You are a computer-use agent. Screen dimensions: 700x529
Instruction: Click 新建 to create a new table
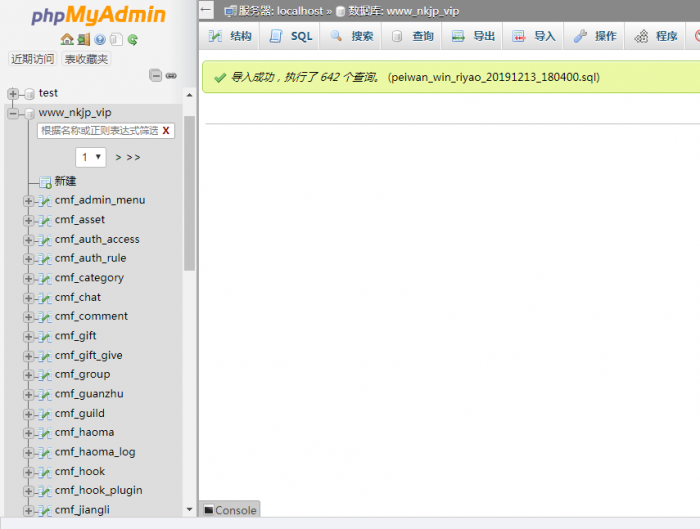[x=65, y=181]
